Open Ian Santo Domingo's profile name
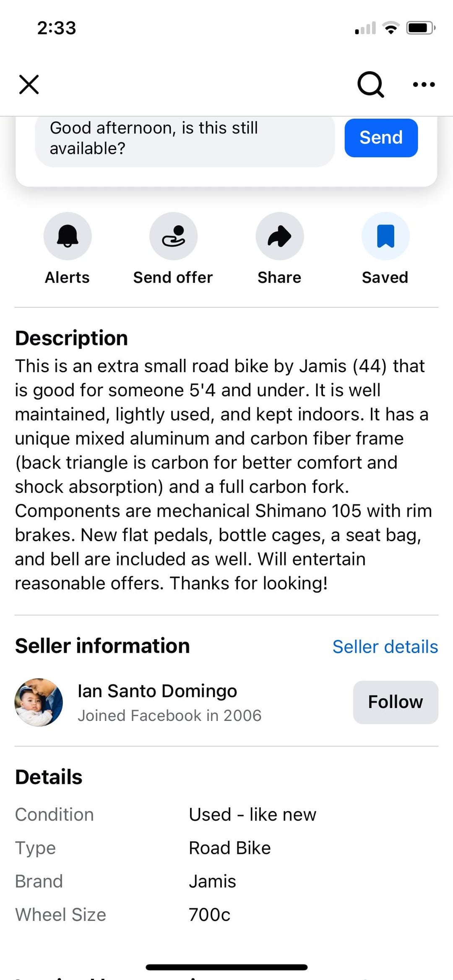453x980 pixels. click(x=157, y=691)
